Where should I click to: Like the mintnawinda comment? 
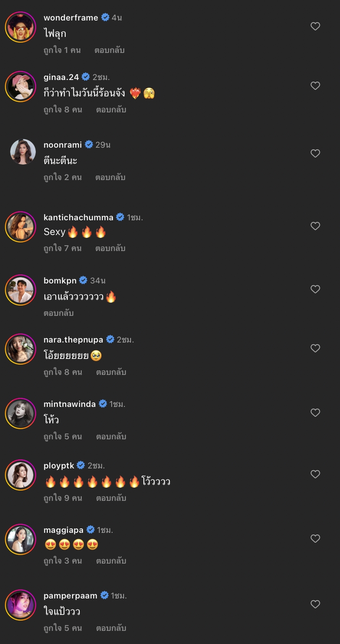315,413
